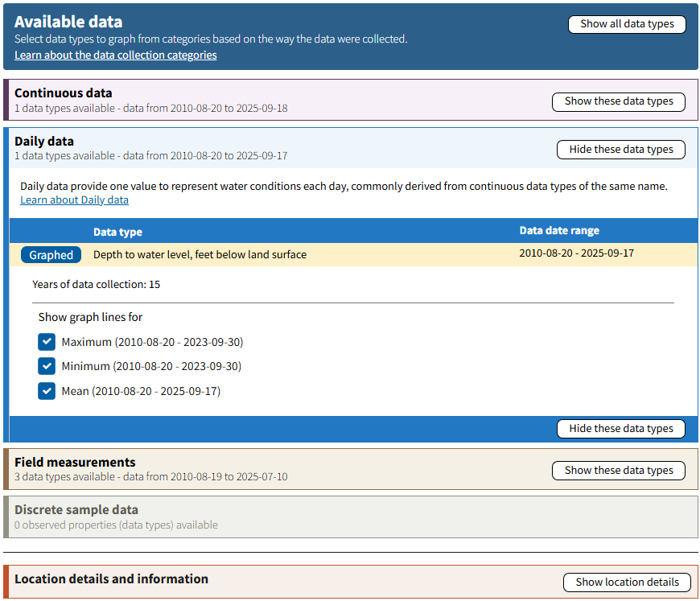Click the bottom Hide these data types button
Image resolution: width=700 pixels, height=601 pixels.
pos(620,428)
